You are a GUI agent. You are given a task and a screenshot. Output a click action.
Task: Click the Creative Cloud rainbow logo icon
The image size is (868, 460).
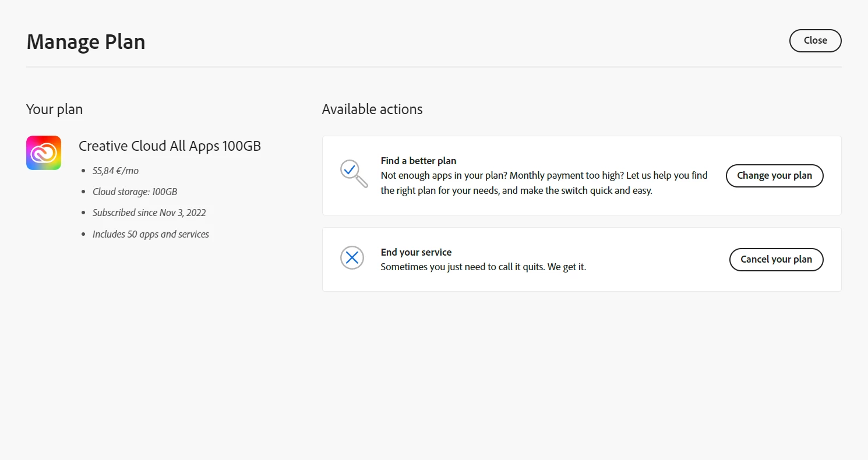[x=44, y=153]
